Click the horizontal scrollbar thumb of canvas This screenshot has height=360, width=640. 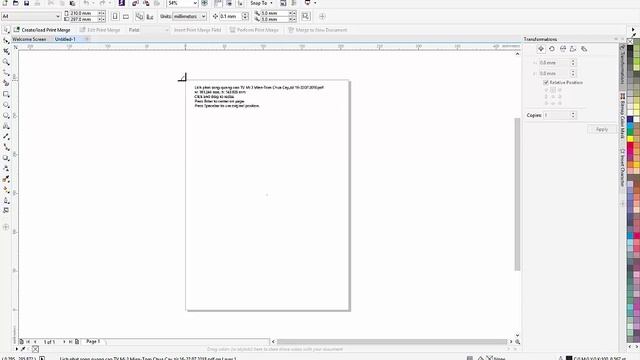pos(392,342)
